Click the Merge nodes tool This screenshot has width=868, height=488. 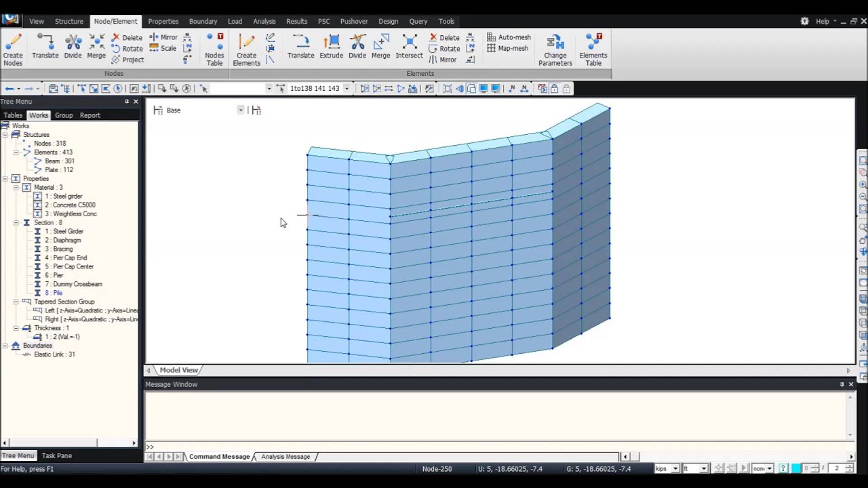96,47
